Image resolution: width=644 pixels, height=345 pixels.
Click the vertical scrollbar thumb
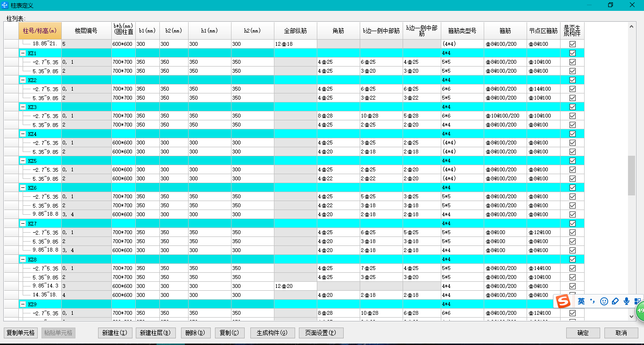point(632,176)
